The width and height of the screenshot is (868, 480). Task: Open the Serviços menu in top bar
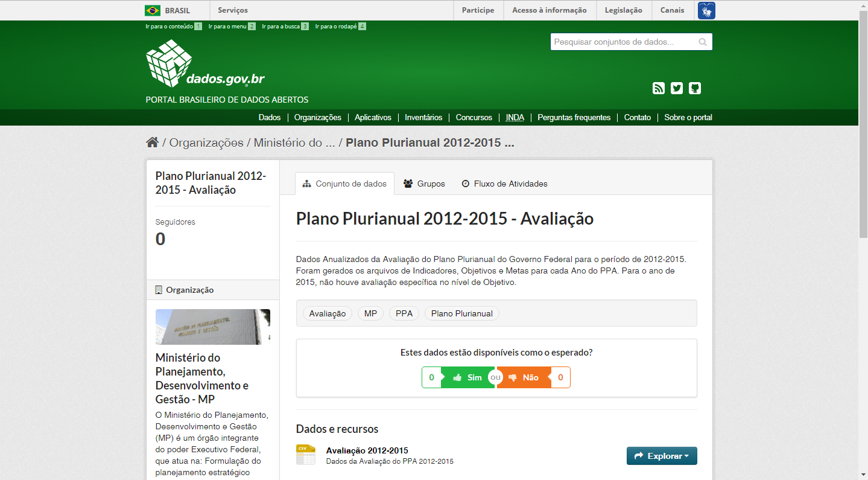(x=232, y=10)
